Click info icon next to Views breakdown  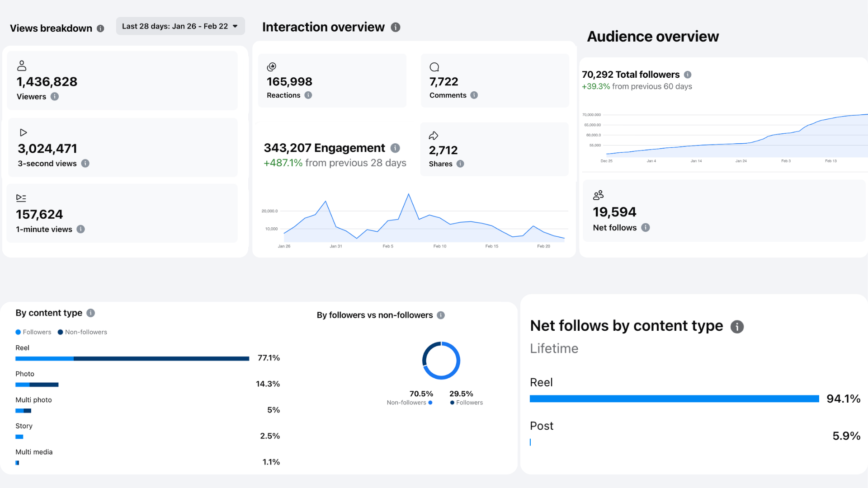[100, 28]
